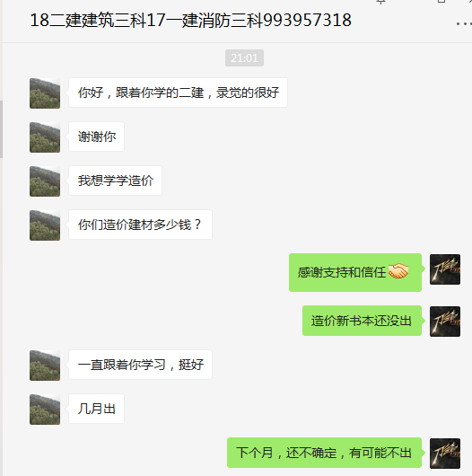Viewport: 472px width, 476px height.
Task: Click own avatar beside '造价新书本还没出' bubble
Action: tap(445, 322)
